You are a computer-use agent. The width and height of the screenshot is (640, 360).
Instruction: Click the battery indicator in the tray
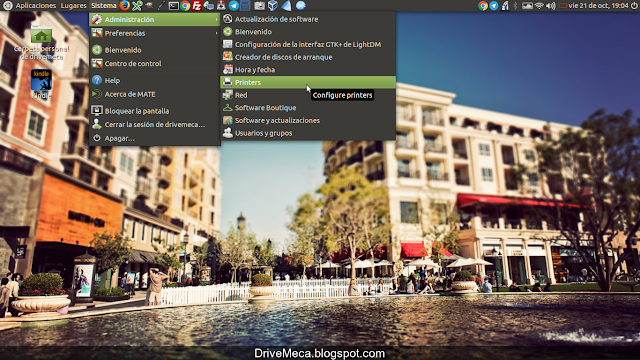click(x=563, y=6)
